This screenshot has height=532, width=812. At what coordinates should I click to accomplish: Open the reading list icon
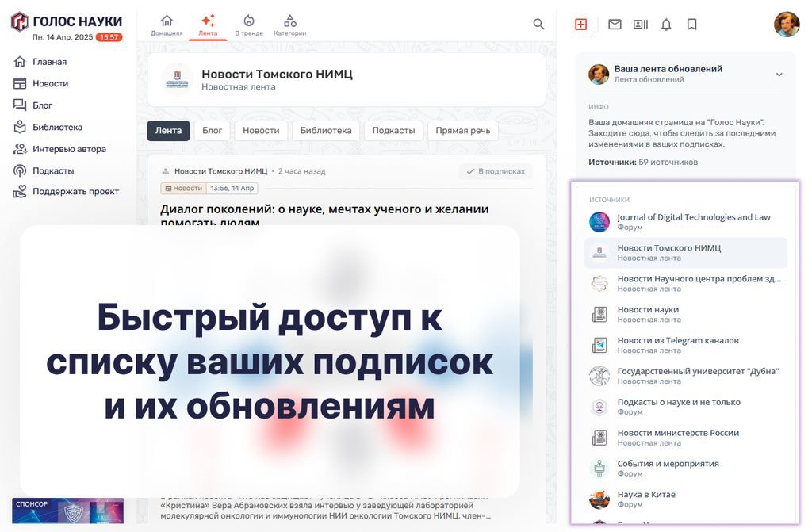tap(641, 25)
